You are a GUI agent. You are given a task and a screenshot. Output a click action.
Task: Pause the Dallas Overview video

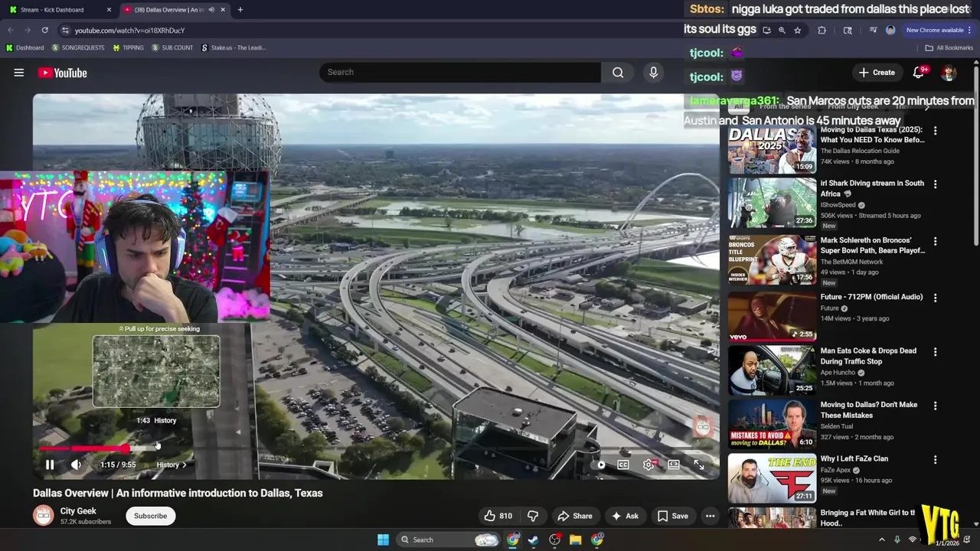point(50,465)
